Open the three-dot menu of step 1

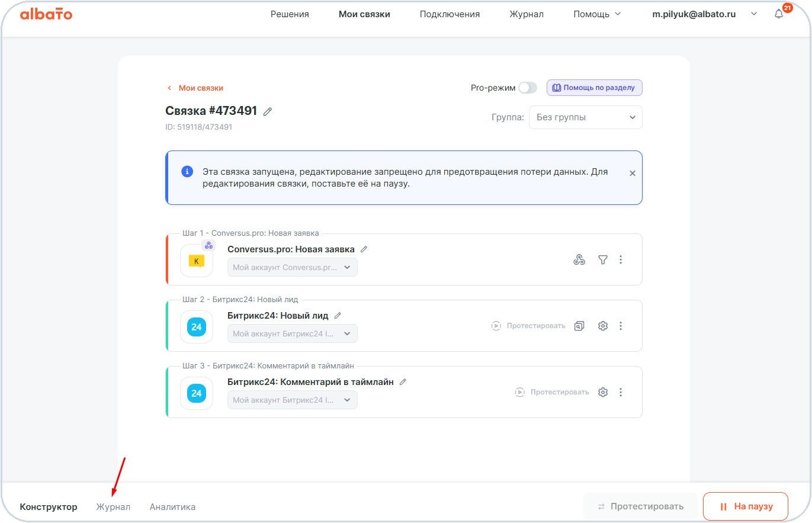click(621, 259)
